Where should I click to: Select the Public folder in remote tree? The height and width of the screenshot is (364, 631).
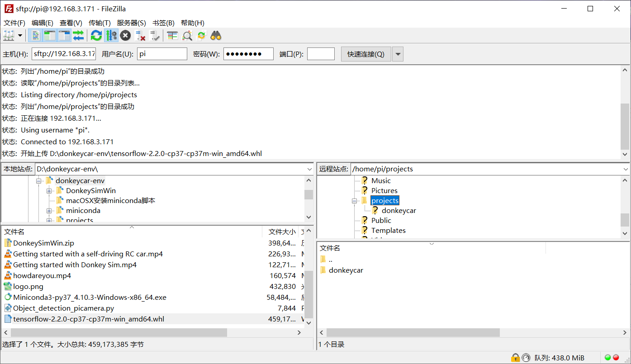click(381, 221)
